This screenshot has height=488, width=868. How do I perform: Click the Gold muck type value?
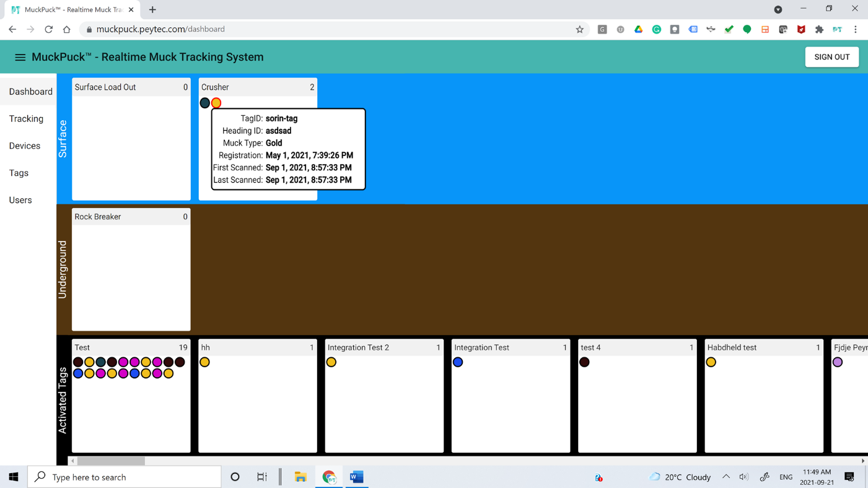tap(274, 143)
